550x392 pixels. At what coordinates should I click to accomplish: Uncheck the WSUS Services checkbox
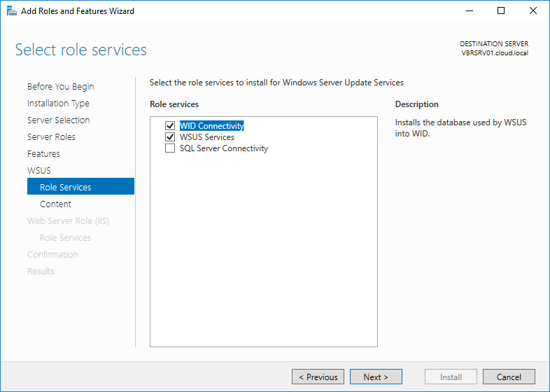(x=170, y=137)
